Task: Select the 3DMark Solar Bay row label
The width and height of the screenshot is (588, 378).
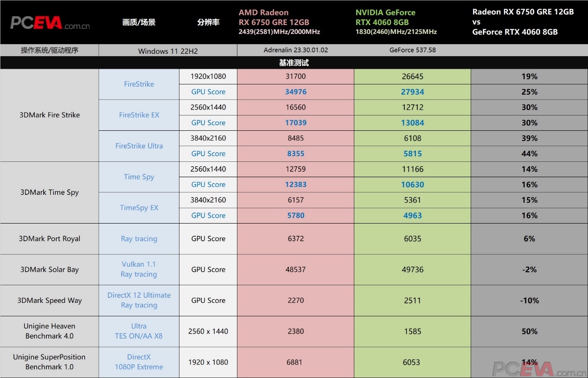Action: (x=50, y=269)
